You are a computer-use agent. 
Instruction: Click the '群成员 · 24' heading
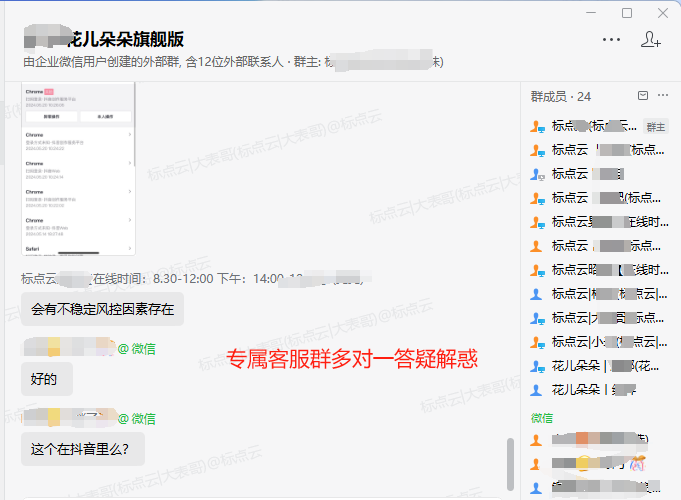(x=561, y=96)
